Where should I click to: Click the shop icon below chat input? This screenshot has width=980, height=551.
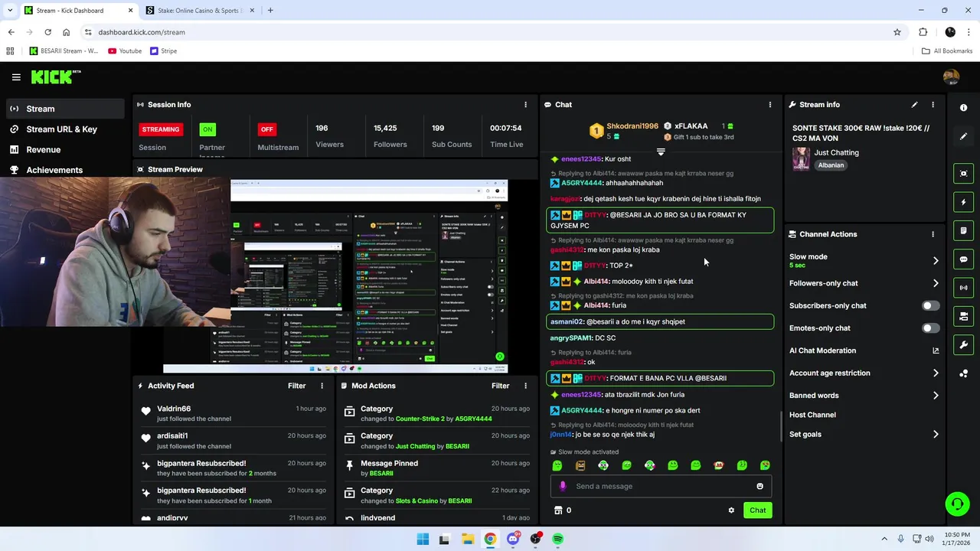pos(558,510)
